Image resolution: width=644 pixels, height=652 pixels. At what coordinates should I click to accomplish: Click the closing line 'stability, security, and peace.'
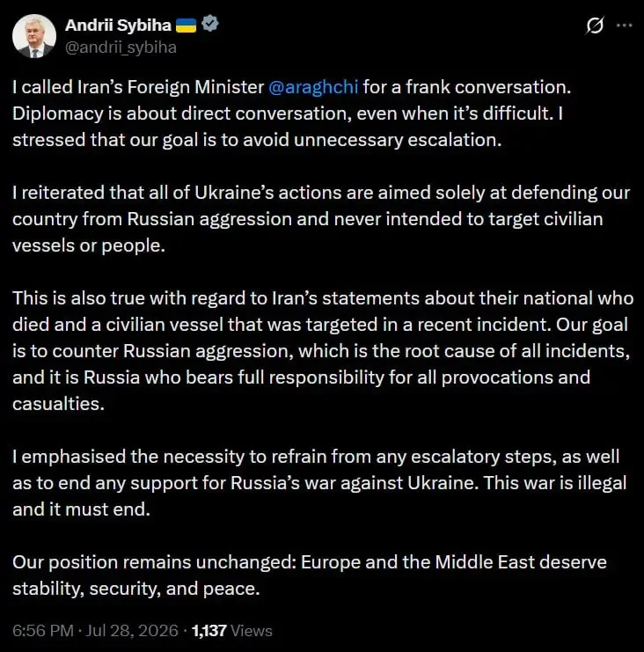click(136, 589)
